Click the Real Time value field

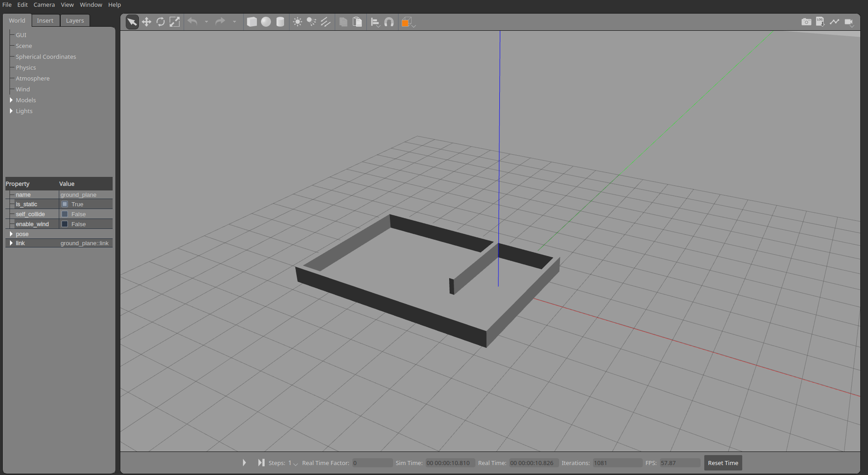tap(533, 463)
